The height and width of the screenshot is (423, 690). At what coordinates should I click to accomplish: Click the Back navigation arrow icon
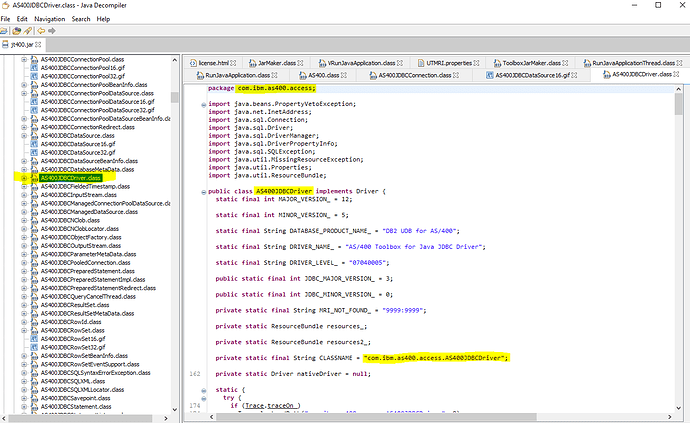[41, 31]
